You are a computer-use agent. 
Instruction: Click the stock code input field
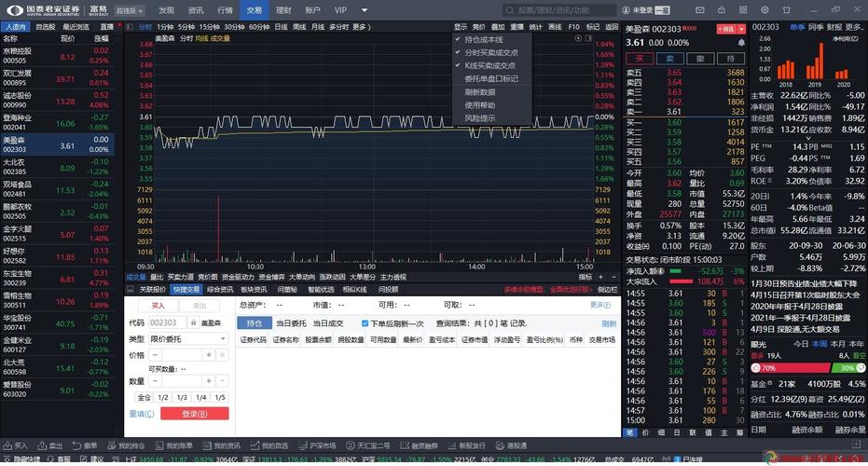coord(167,322)
